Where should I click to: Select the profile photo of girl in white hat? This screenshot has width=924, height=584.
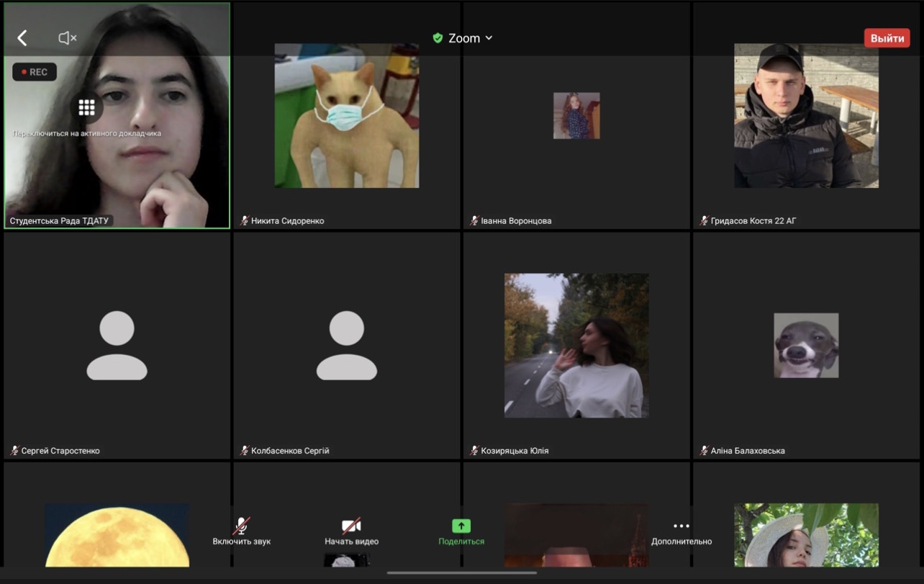[807, 535]
